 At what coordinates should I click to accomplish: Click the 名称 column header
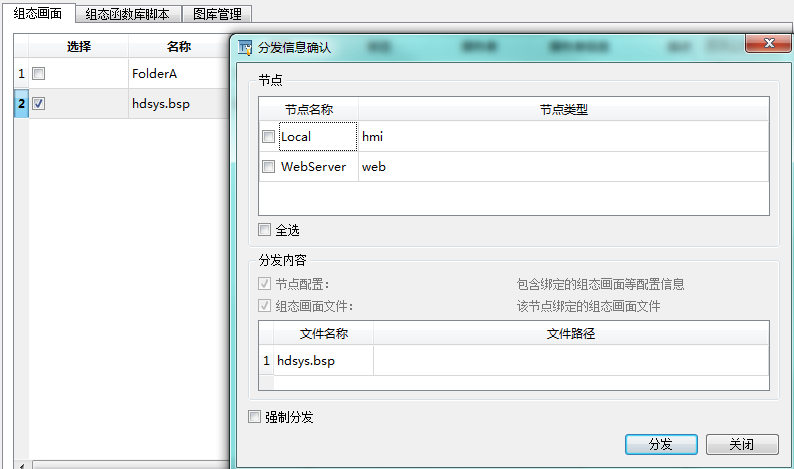179,47
